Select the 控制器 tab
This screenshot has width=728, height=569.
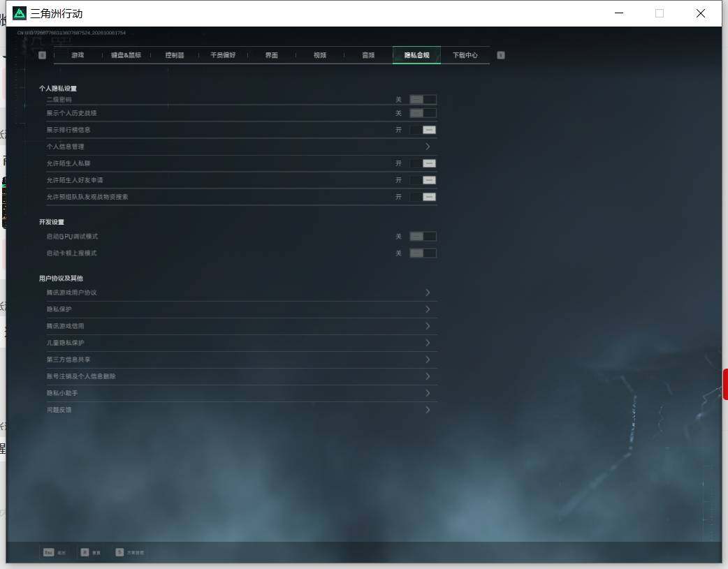(x=175, y=55)
